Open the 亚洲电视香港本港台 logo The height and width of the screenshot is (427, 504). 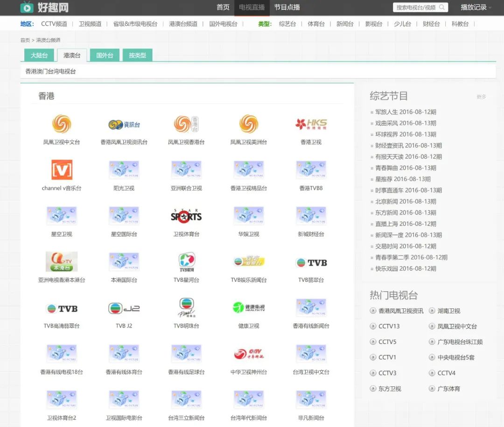click(62, 262)
